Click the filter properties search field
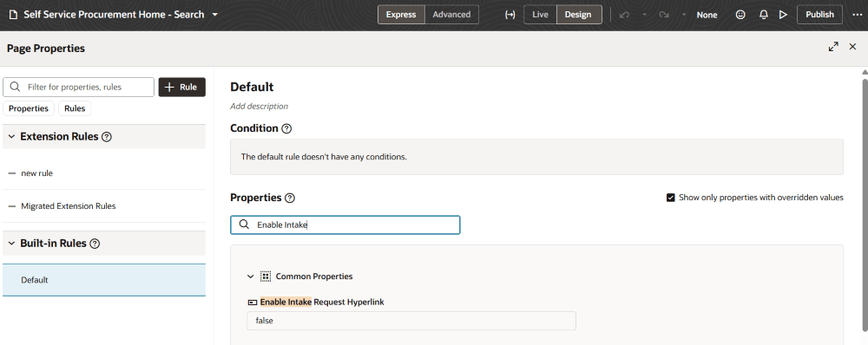868x345 pixels. click(x=79, y=88)
